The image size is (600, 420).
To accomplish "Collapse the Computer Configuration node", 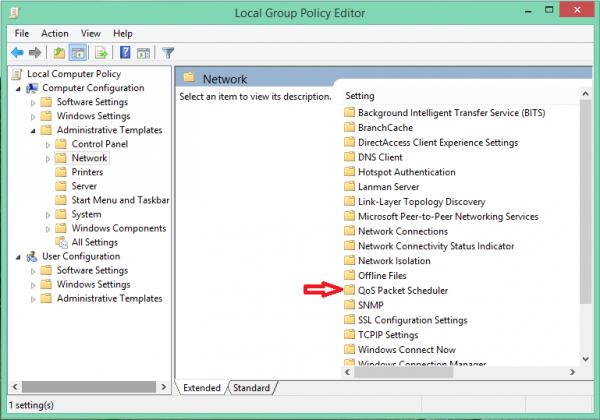I will tap(18, 89).
